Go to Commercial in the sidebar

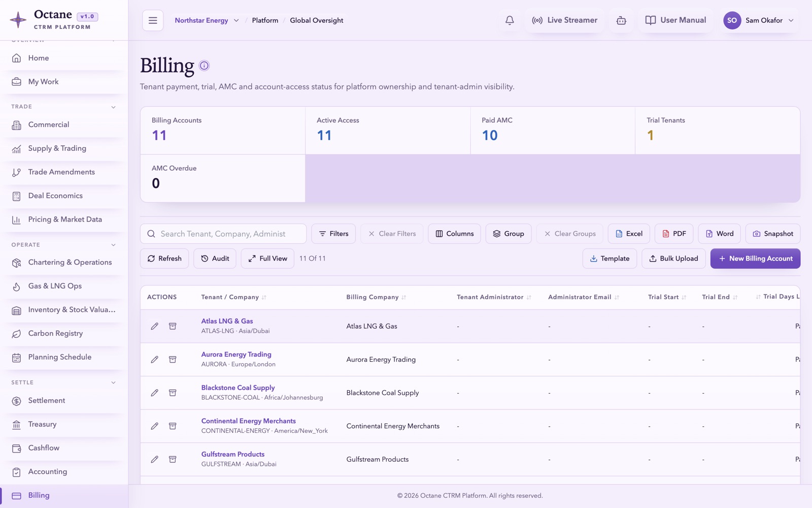click(64, 124)
